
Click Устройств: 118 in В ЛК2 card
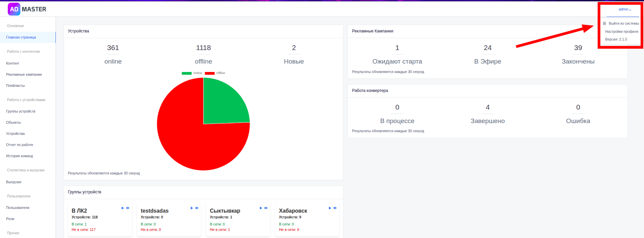85,217
